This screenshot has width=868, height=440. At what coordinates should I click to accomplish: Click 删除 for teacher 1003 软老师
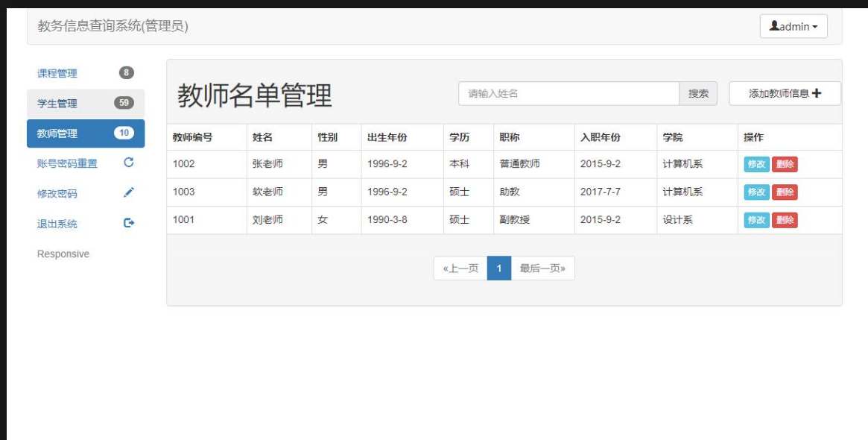(785, 192)
